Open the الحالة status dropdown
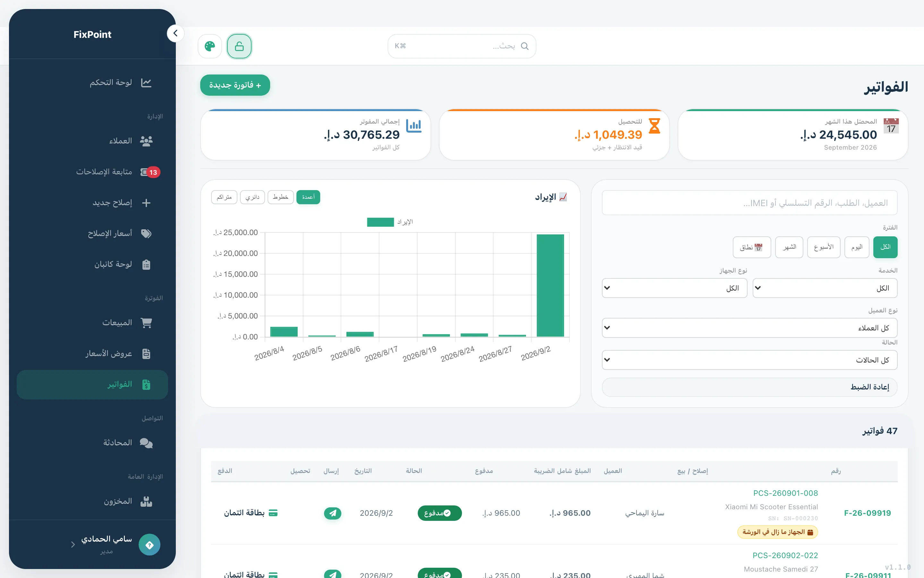The image size is (924, 578). pyautogui.click(x=749, y=360)
